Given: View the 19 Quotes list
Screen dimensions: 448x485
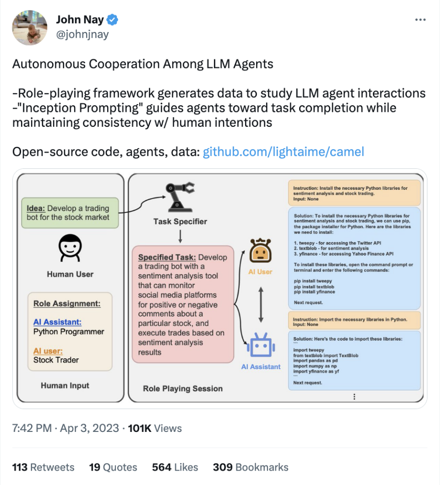Looking at the screenshot, I should [x=113, y=467].
